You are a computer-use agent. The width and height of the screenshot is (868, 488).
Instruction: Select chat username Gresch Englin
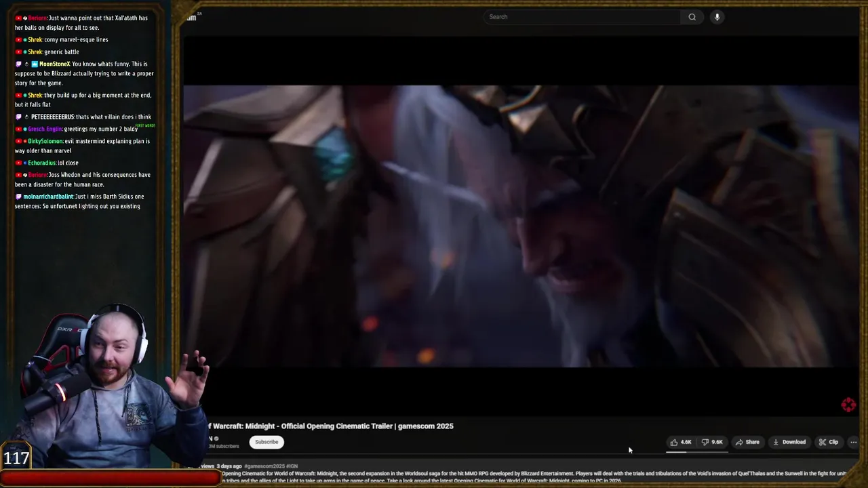click(x=45, y=129)
